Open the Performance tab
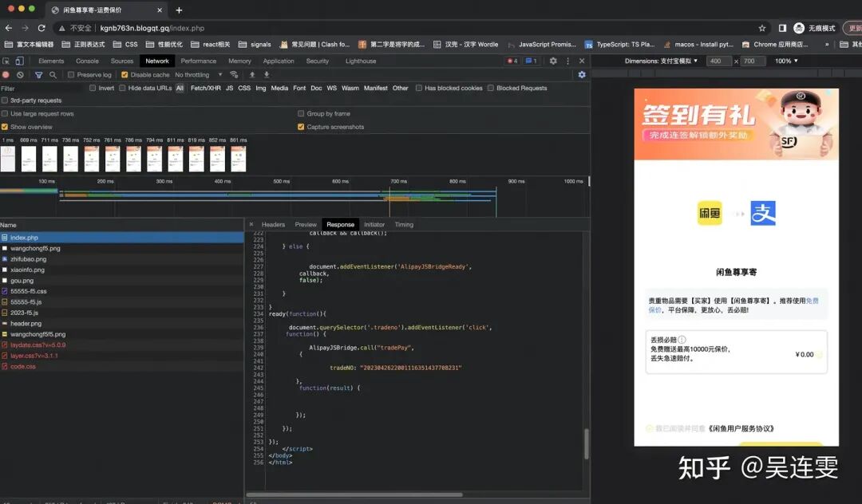Screen dimensions: 862x504 point(198,61)
